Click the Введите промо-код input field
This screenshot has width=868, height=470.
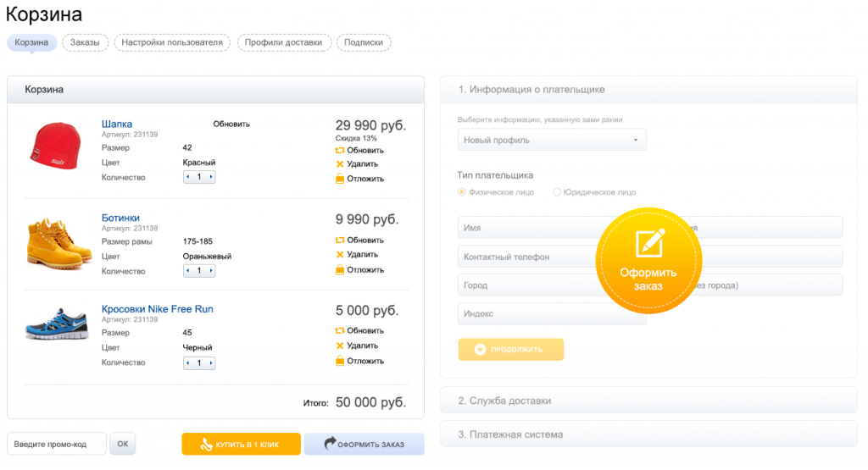click(57, 444)
